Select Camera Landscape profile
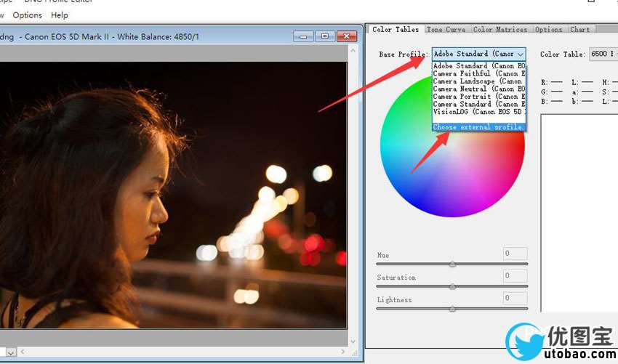 tap(479, 81)
